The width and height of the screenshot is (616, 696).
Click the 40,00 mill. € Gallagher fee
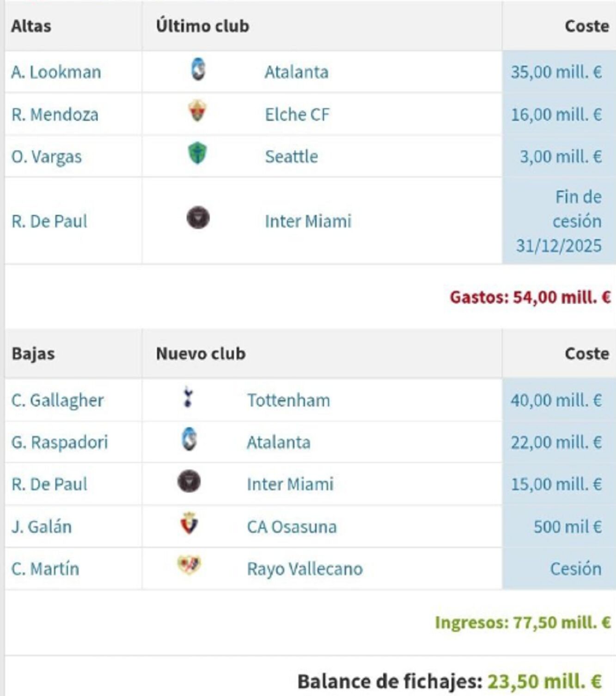556,400
